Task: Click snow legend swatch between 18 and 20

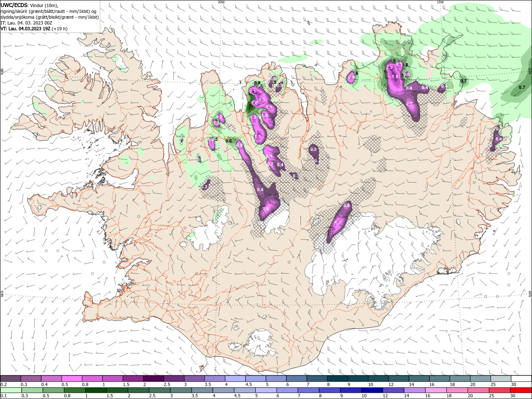Action: pos(459,379)
